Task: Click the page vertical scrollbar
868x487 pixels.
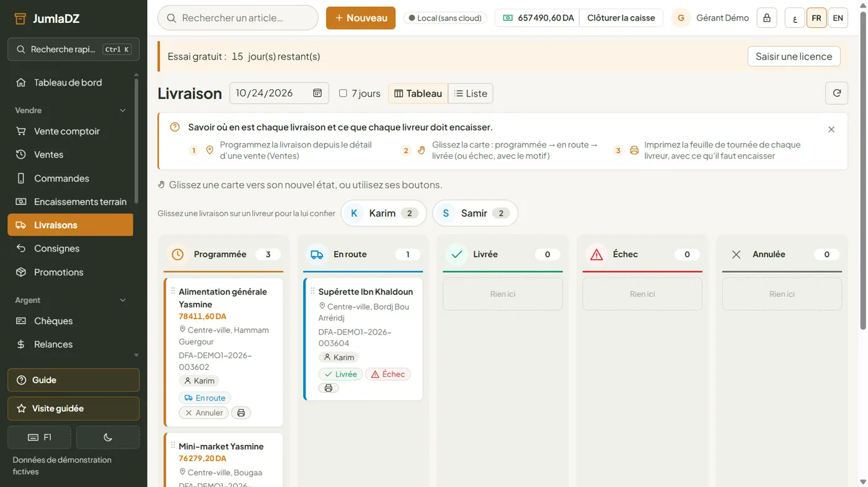Action: (862, 170)
